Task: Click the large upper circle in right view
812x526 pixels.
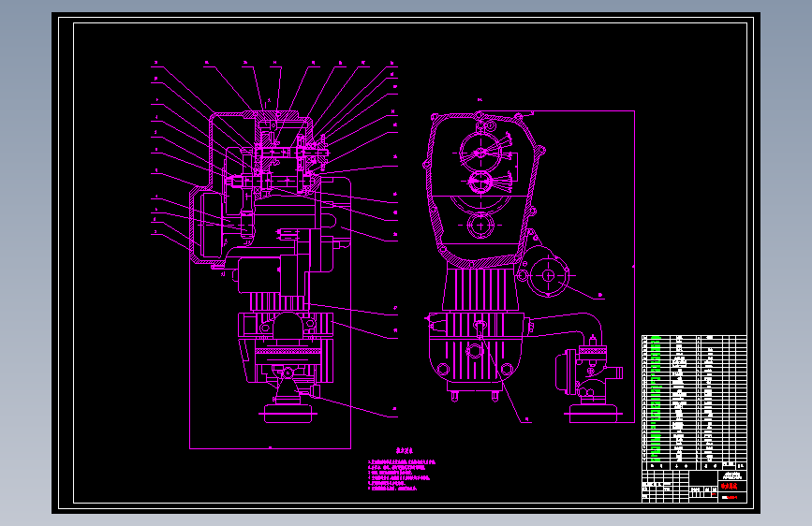Action: point(481,153)
